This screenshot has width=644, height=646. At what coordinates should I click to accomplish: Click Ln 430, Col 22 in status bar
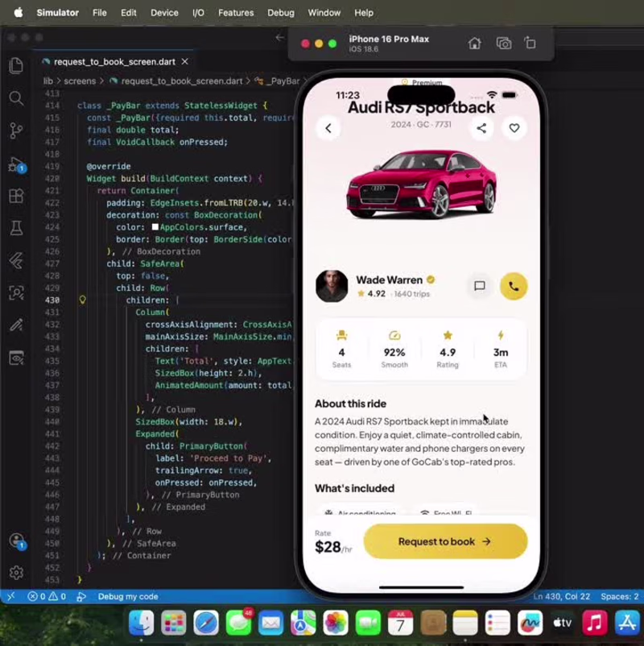(562, 597)
